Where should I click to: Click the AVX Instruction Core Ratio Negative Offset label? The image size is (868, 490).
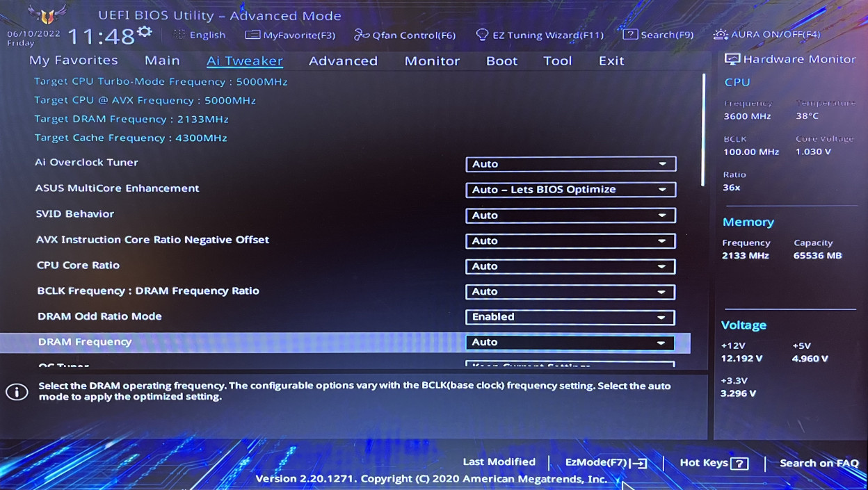[x=153, y=240]
